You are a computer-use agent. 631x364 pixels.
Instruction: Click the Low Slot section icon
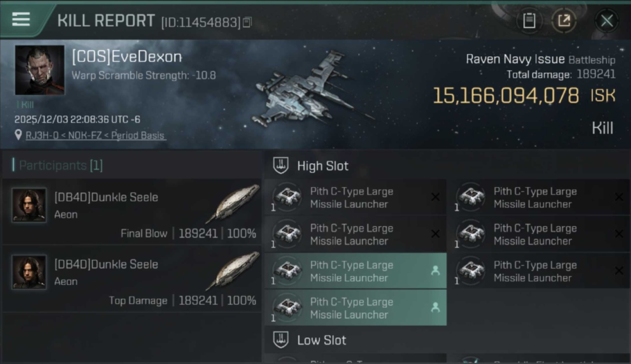tap(281, 340)
